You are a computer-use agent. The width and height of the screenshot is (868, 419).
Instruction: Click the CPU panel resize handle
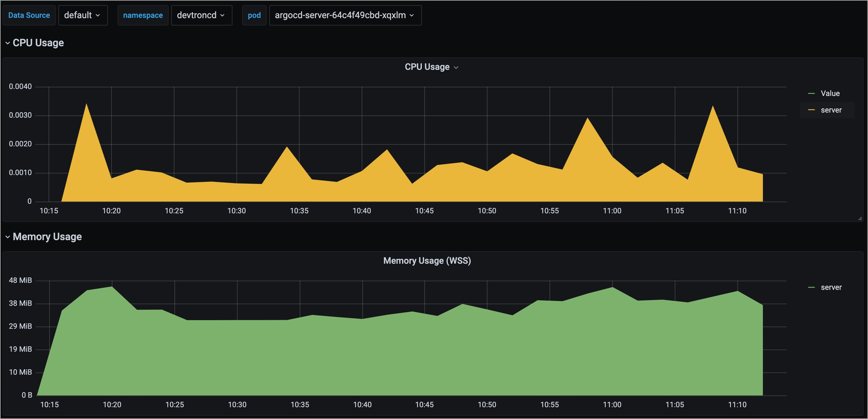tap(860, 218)
